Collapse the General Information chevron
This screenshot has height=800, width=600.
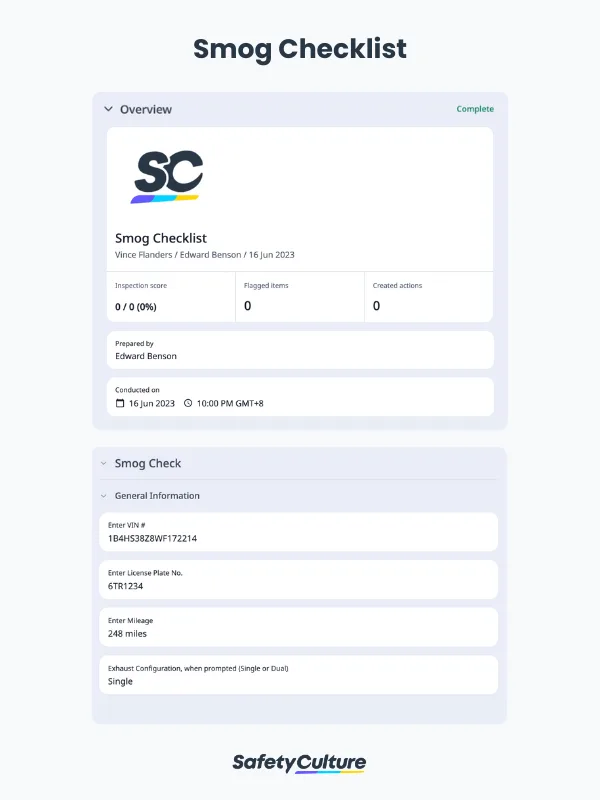(103, 496)
